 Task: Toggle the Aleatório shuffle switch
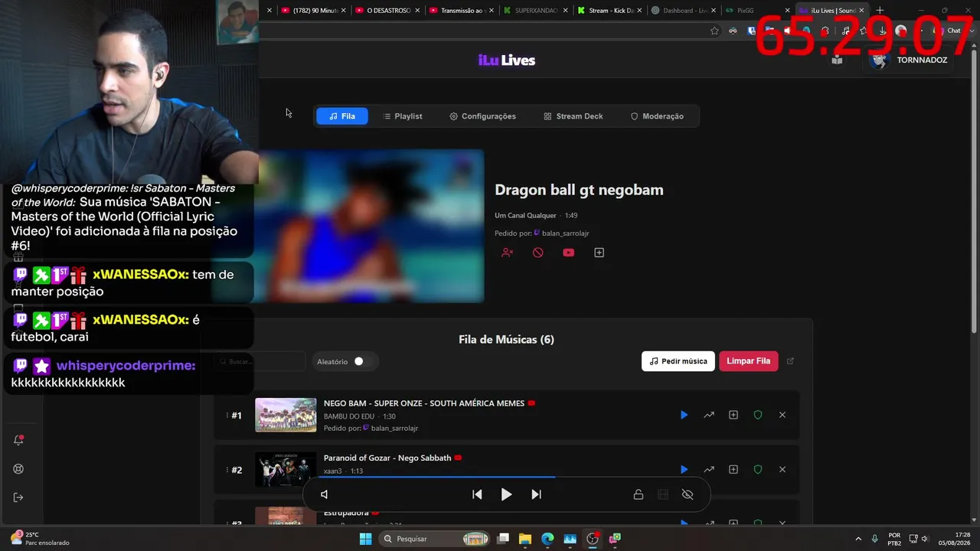pos(357,361)
